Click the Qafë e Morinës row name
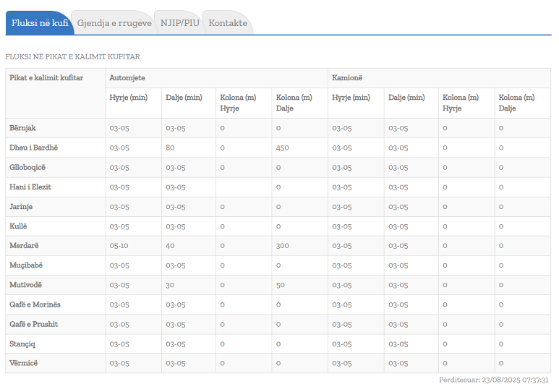This screenshot has width=559, height=392. click(36, 304)
